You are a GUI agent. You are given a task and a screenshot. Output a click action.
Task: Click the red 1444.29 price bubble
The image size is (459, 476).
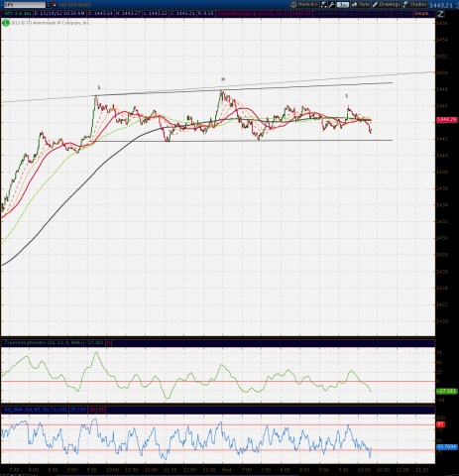(447, 120)
